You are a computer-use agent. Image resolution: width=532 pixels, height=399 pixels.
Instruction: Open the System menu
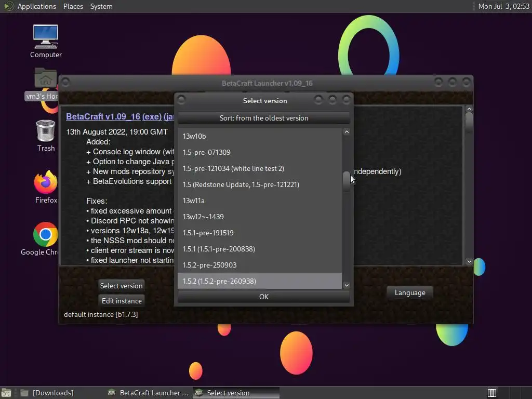(101, 6)
